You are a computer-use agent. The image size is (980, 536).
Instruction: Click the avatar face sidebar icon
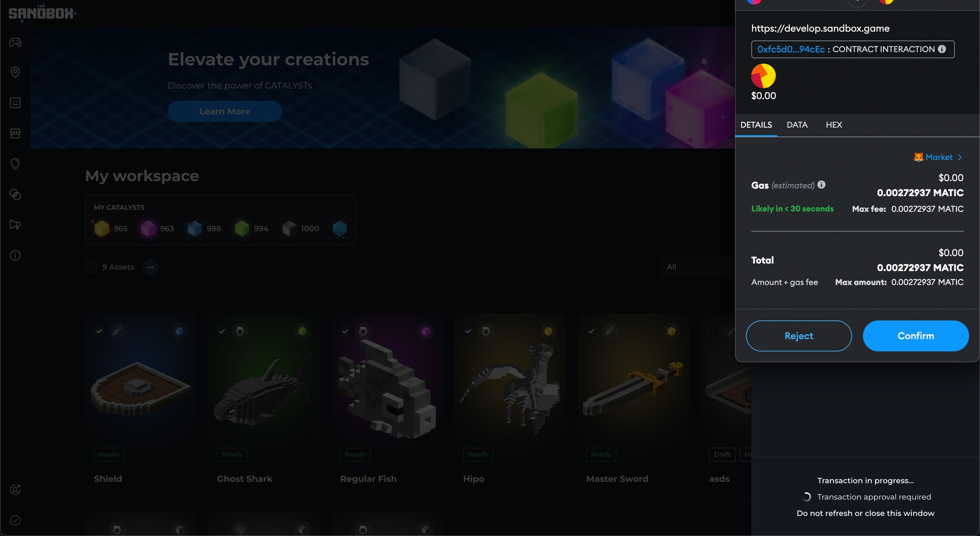click(15, 102)
